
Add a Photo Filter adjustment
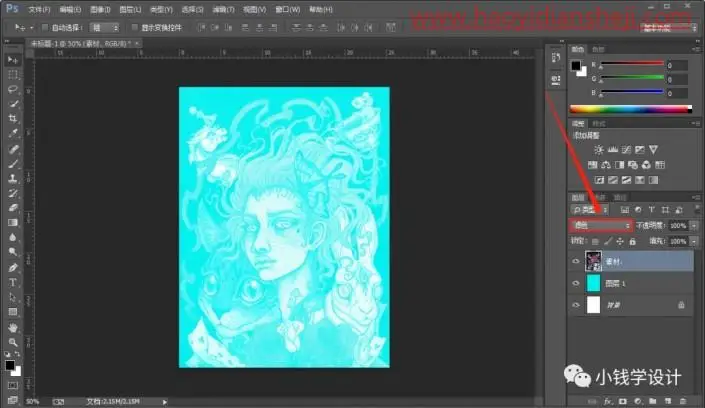(633, 165)
